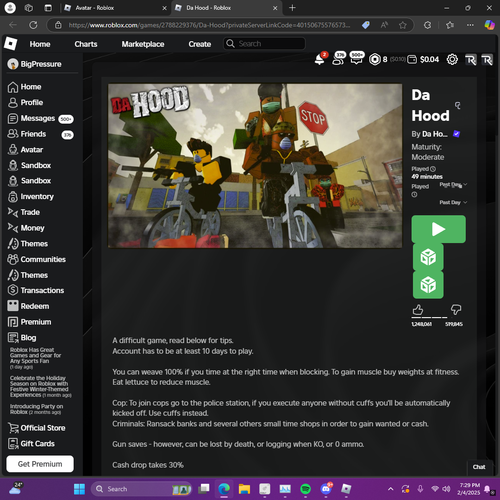This screenshot has width=500, height=500.
Task: Click the Da Hood game thumbnail image
Action: [255, 166]
